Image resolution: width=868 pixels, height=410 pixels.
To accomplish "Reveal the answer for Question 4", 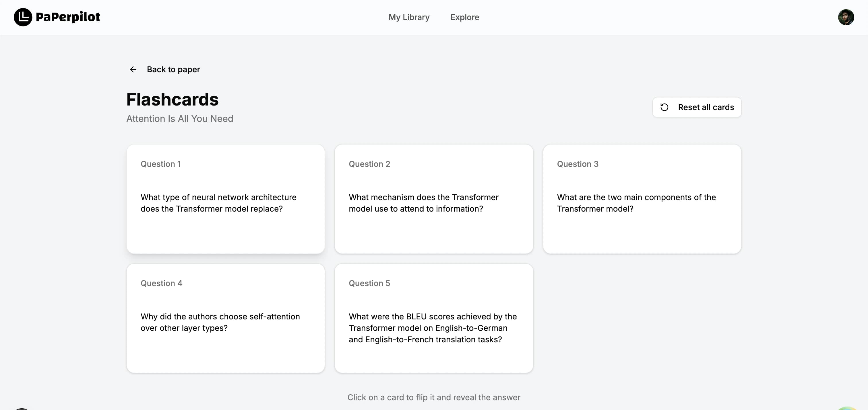I will 225,318.
